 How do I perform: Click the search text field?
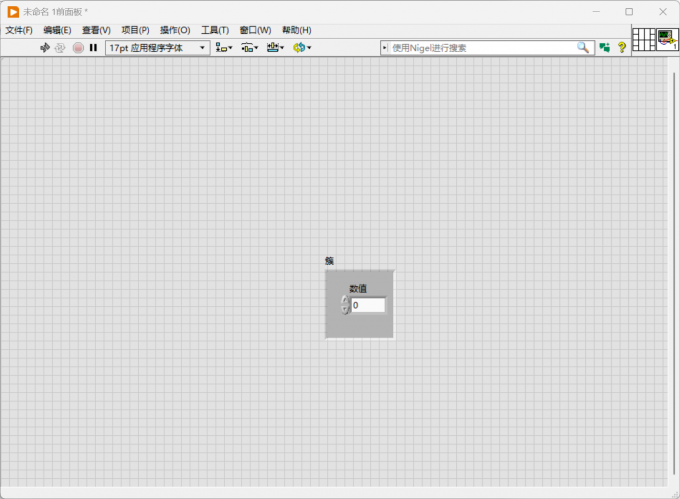point(482,48)
